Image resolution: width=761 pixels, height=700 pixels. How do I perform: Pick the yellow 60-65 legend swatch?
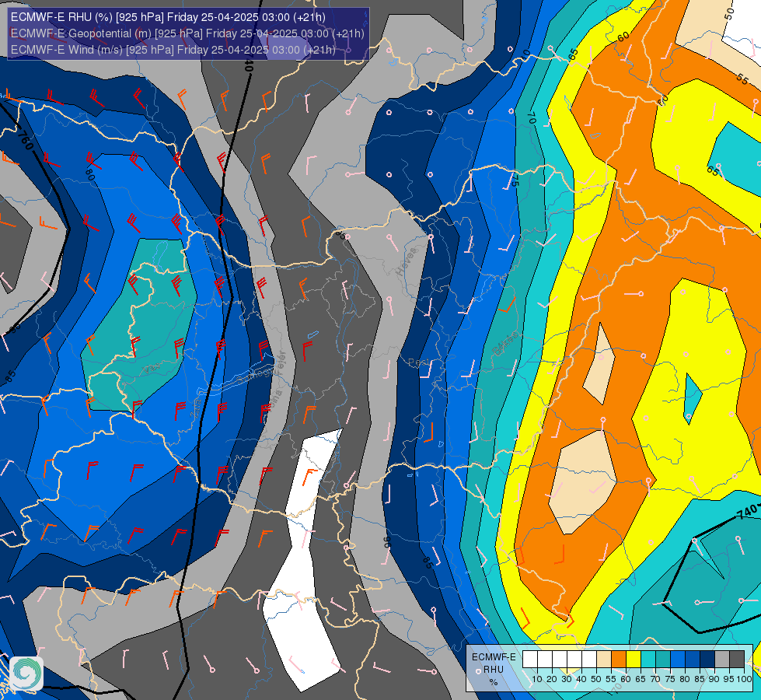pos(634,660)
